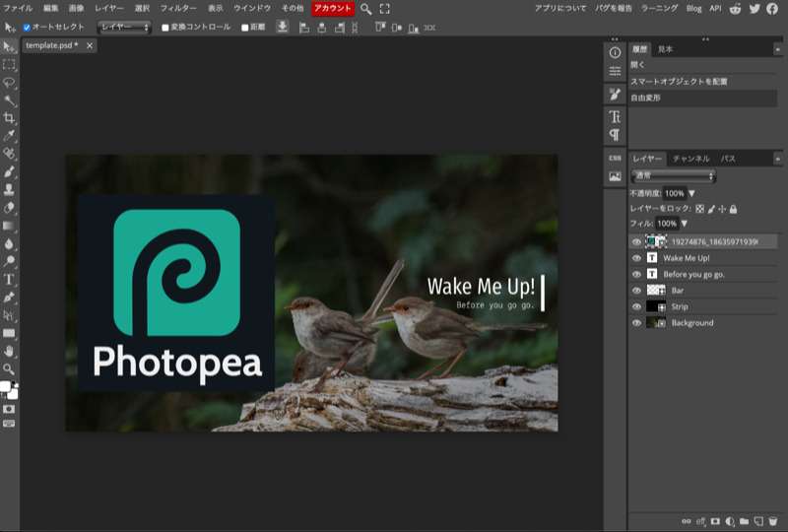This screenshot has width=788, height=532.
Task: Hide the Background layer with its eye icon
Action: coord(636,323)
